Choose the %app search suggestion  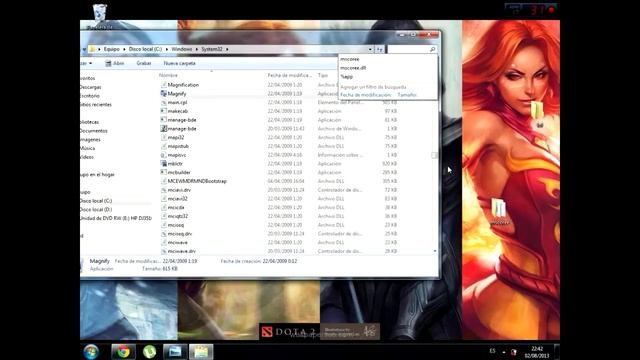[347, 77]
